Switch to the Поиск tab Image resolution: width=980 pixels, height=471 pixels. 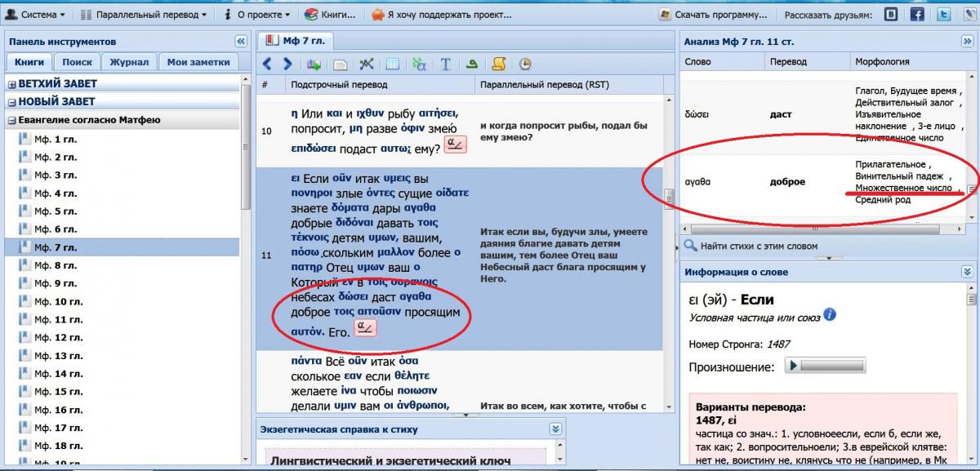click(x=77, y=62)
